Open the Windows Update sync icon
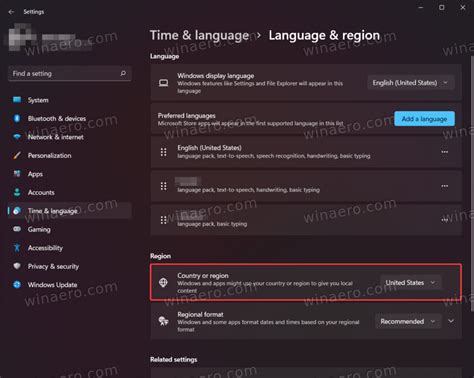Image resolution: width=474 pixels, height=378 pixels. point(17,285)
